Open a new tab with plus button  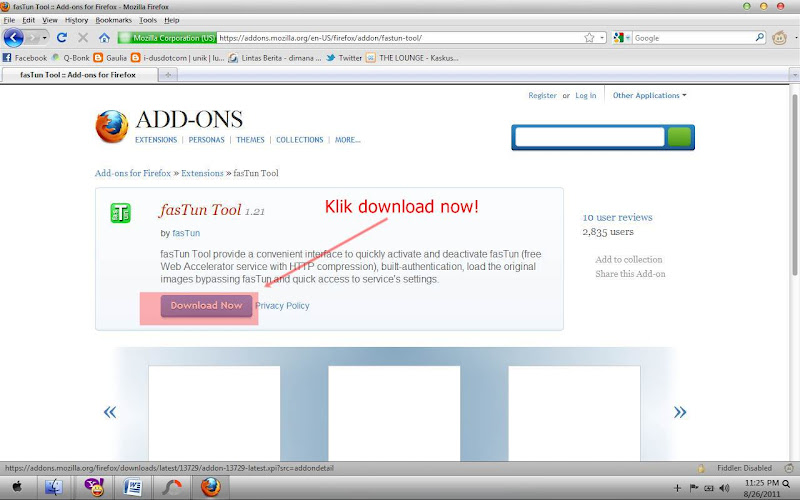(x=168, y=74)
